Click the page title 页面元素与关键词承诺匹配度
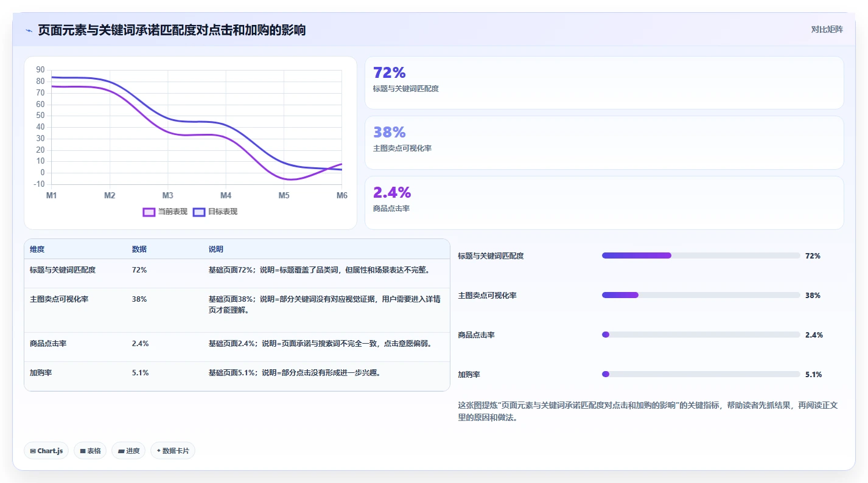This screenshot has height=483, width=868. pos(172,30)
